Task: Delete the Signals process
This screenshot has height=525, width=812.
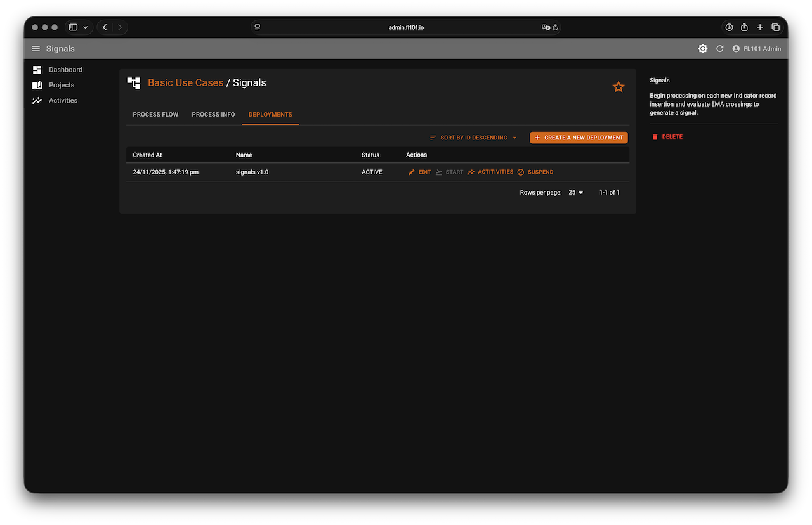Action: tap(667, 137)
